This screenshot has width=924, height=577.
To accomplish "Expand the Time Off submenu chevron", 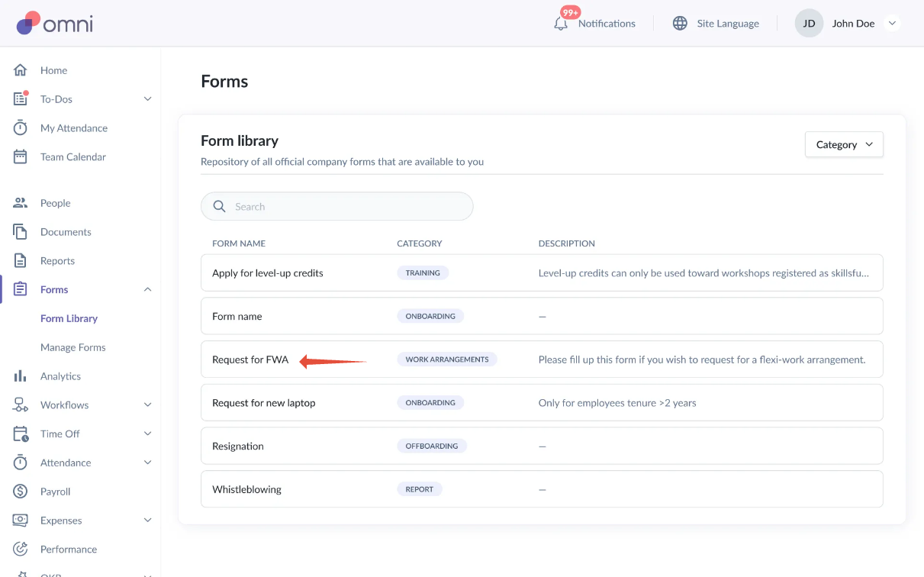I will (148, 434).
